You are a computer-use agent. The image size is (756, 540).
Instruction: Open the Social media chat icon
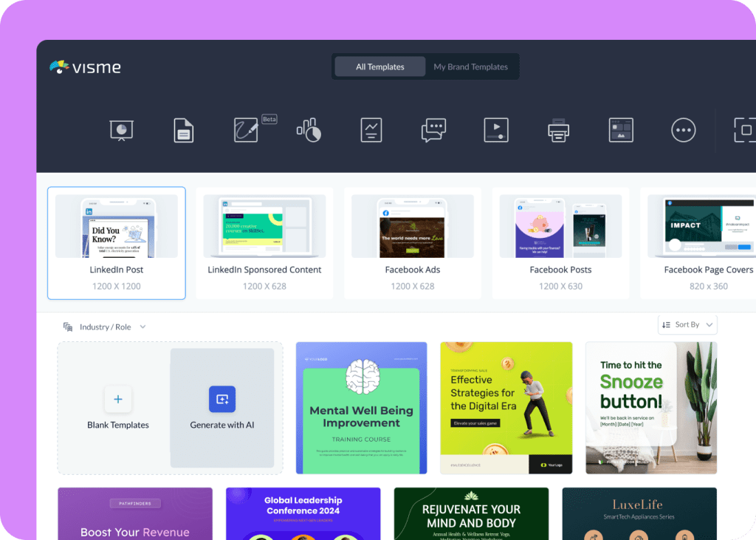pos(433,130)
